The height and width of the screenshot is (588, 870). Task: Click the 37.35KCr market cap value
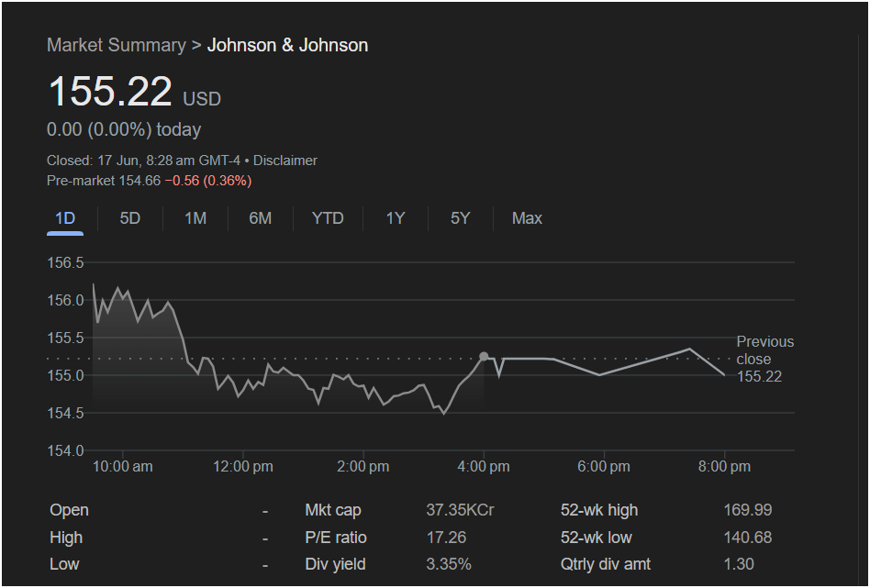[x=460, y=510]
